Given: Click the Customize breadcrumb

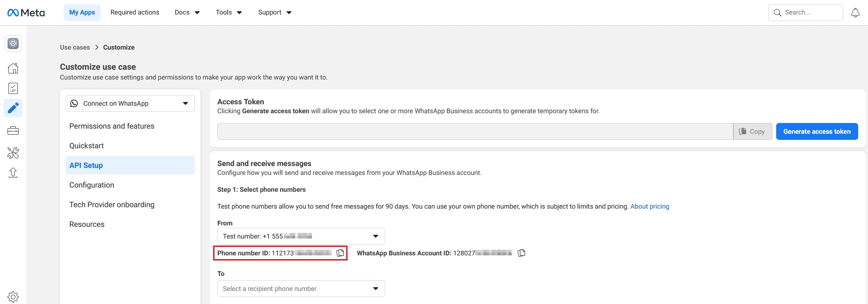Looking at the screenshot, I should pyautogui.click(x=119, y=47).
